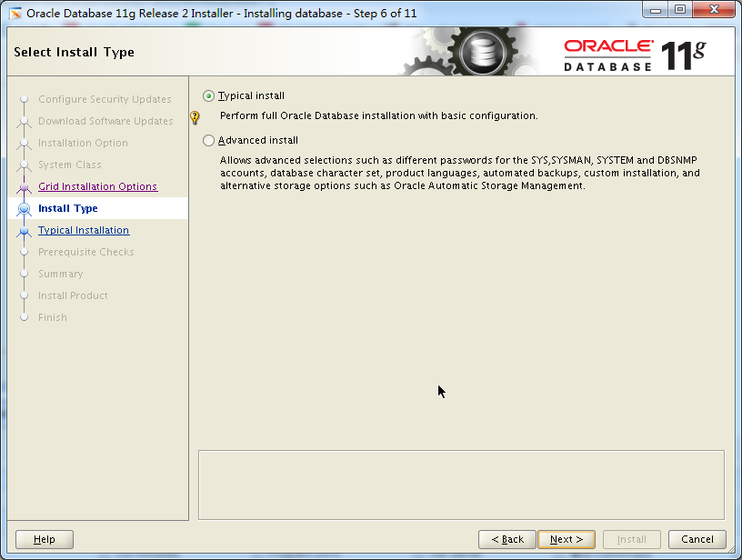Click the Configure Security Updates step
742x560 pixels.
click(x=105, y=99)
